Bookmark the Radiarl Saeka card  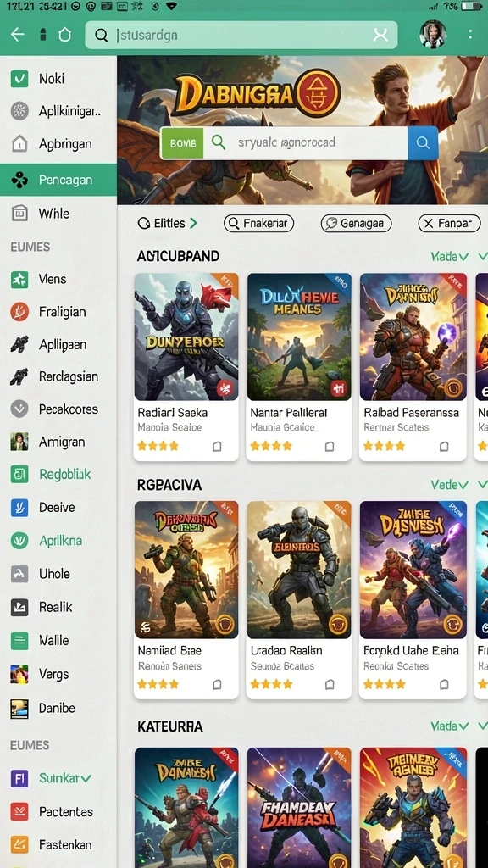[x=218, y=446]
